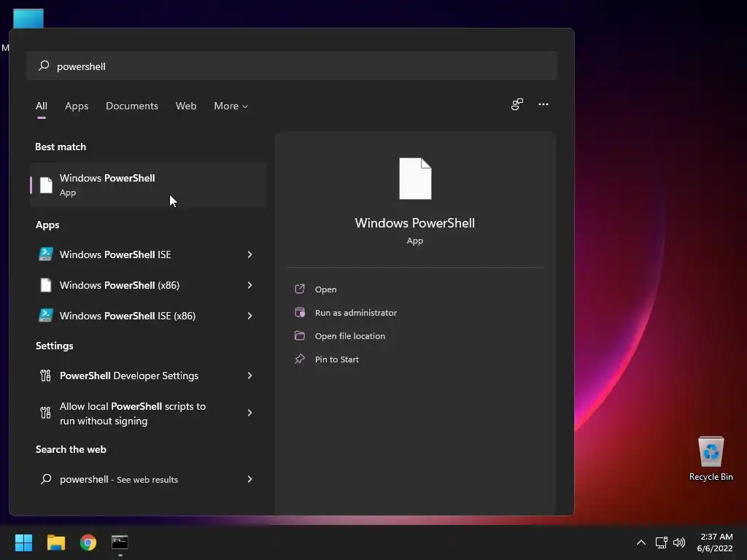Click the Windows PowerShell best match file icon
Viewport: 747px width, 560px height.
click(x=46, y=185)
